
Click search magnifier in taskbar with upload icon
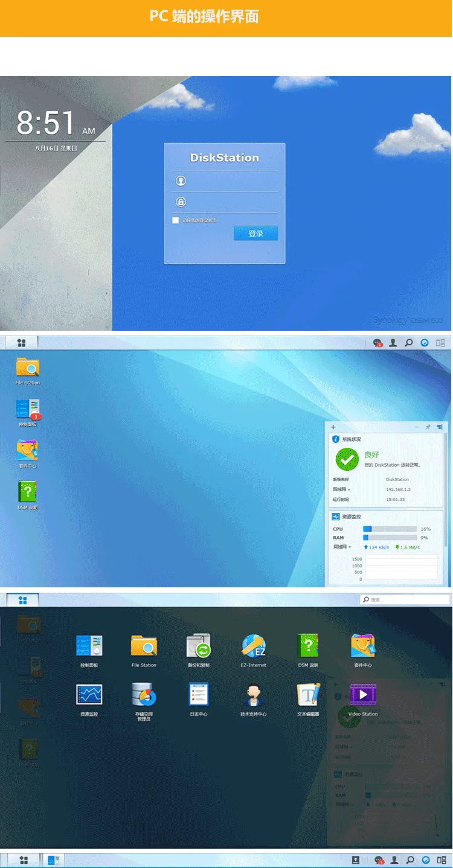(x=410, y=860)
